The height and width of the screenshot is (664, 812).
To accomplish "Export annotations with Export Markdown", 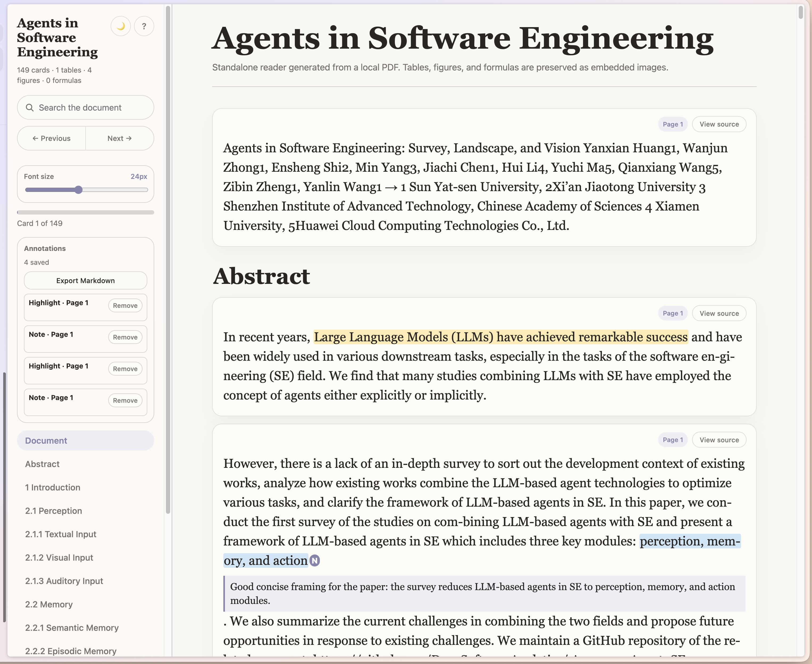I will (x=85, y=281).
